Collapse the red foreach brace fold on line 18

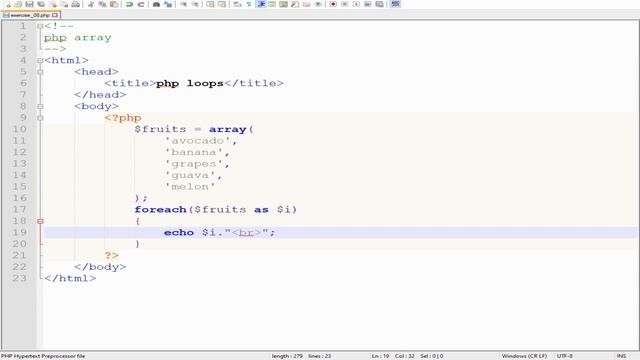40,221
